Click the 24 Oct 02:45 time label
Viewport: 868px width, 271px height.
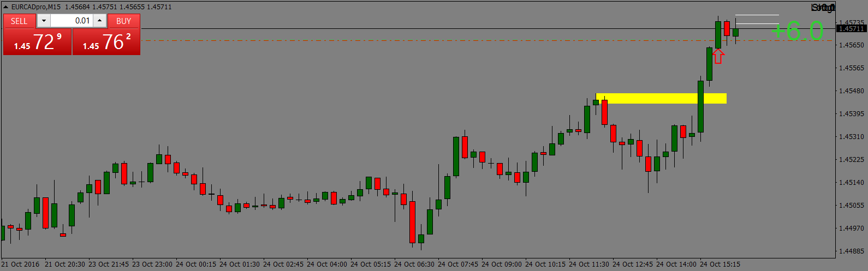283,264
